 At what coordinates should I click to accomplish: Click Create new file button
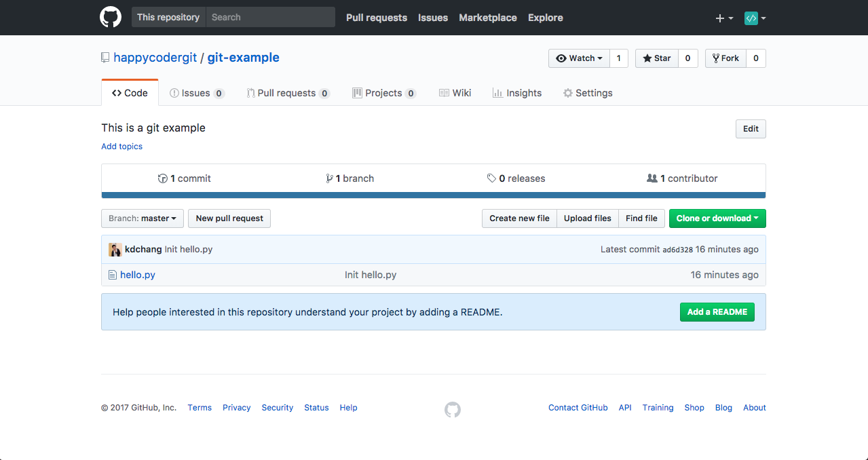(x=519, y=218)
